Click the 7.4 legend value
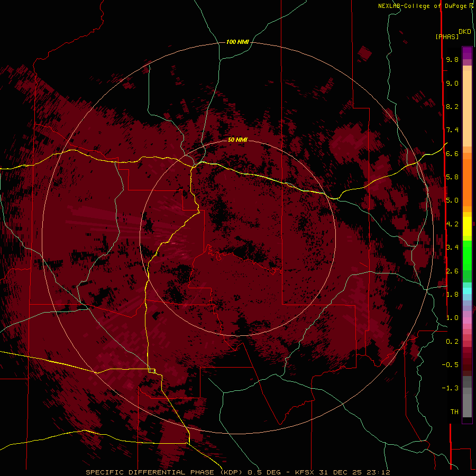 click(452, 130)
